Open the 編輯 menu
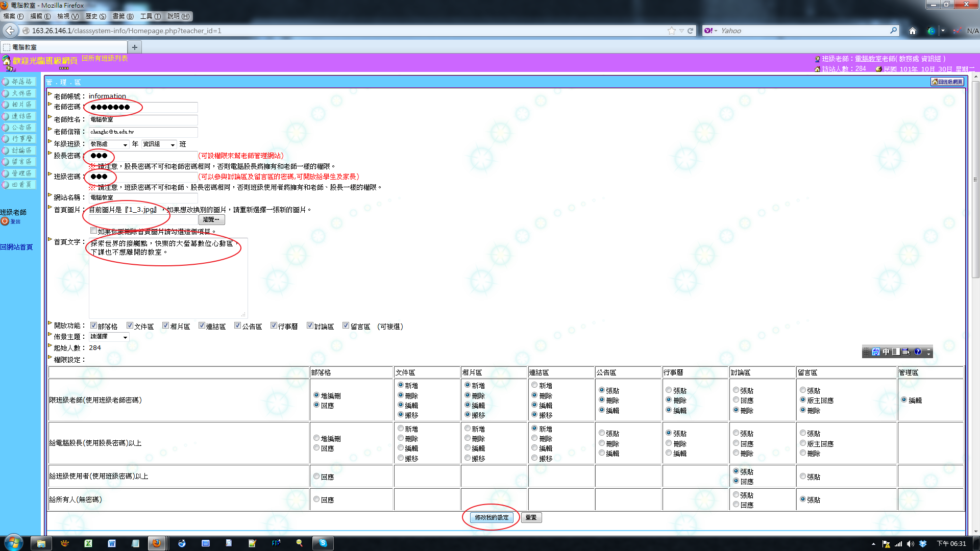The image size is (980, 551). (x=41, y=16)
